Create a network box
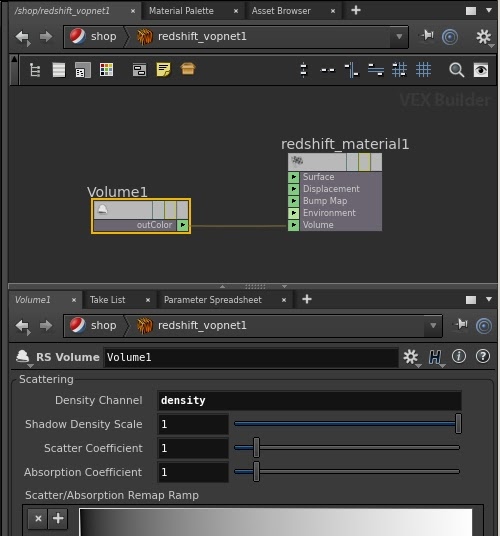Viewport: 500px width, 536px height. (139, 70)
